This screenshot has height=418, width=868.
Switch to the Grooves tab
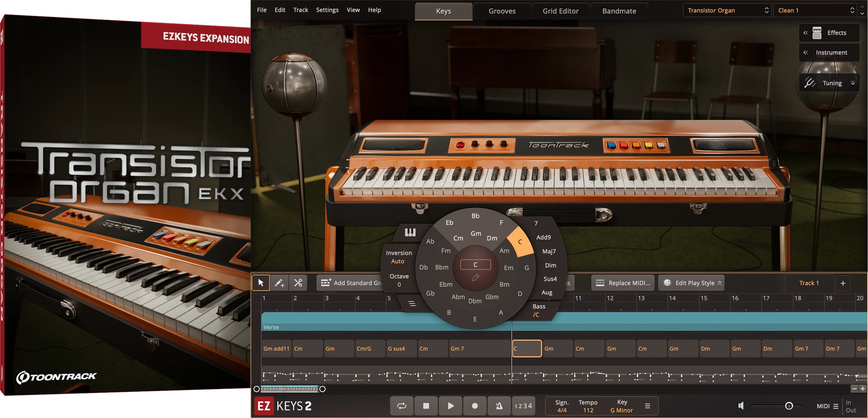click(x=502, y=11)
